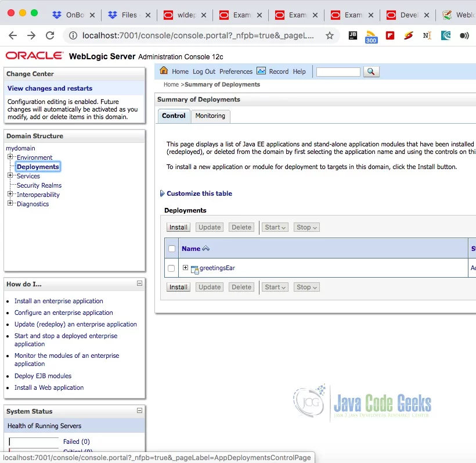Expand the greetingsEar deployment row
The width and height of the screenshot is (476, 463).
click(186, 267)
